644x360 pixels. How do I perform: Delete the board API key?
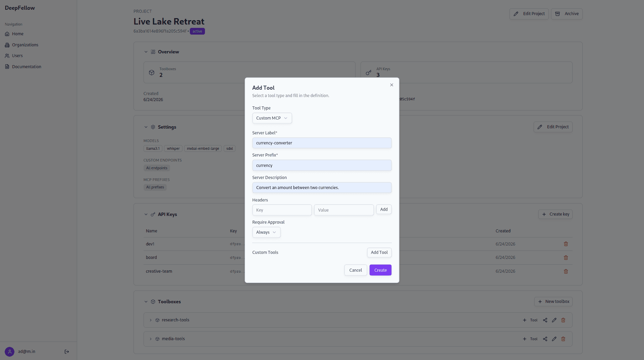pyautogui.click(x=566, y=258)
